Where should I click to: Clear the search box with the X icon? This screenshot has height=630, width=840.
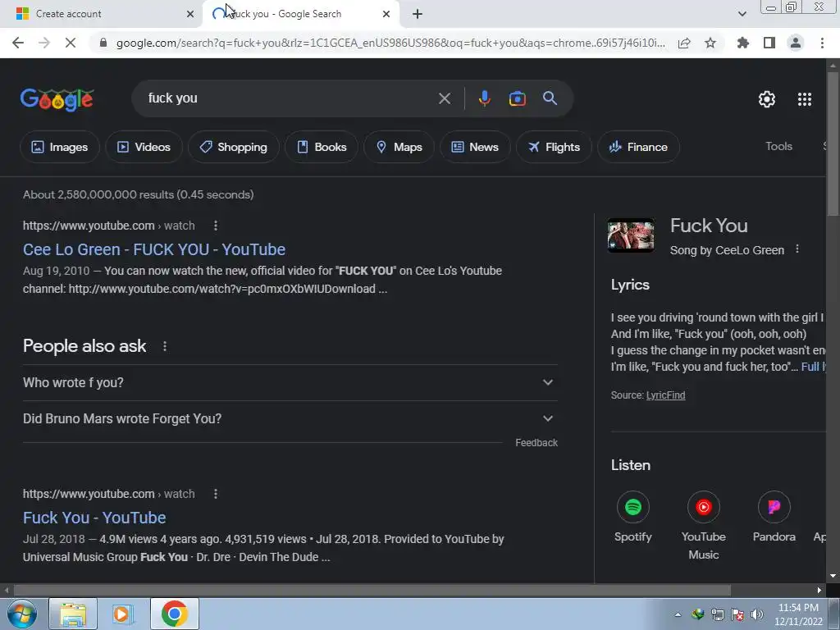coord(444,98)
